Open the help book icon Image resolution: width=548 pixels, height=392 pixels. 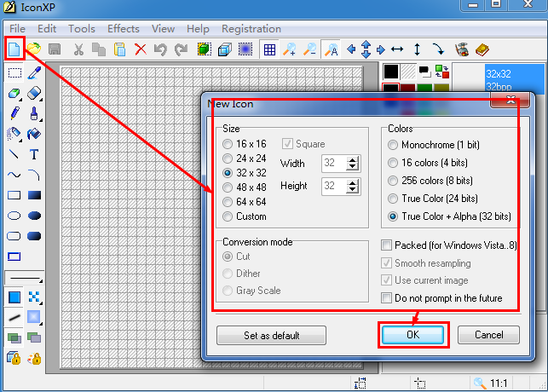coord(482,49)
